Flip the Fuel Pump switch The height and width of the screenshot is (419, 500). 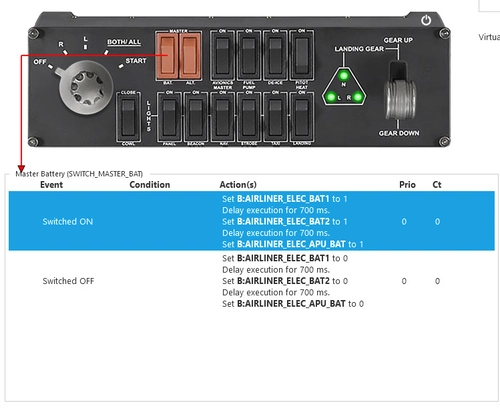[249, 56]
